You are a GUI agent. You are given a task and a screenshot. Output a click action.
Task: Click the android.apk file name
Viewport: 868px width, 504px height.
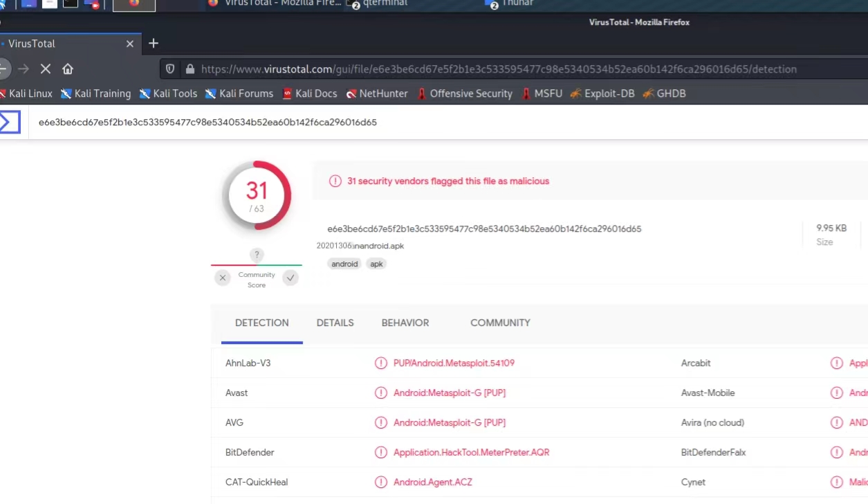(360, 246)
